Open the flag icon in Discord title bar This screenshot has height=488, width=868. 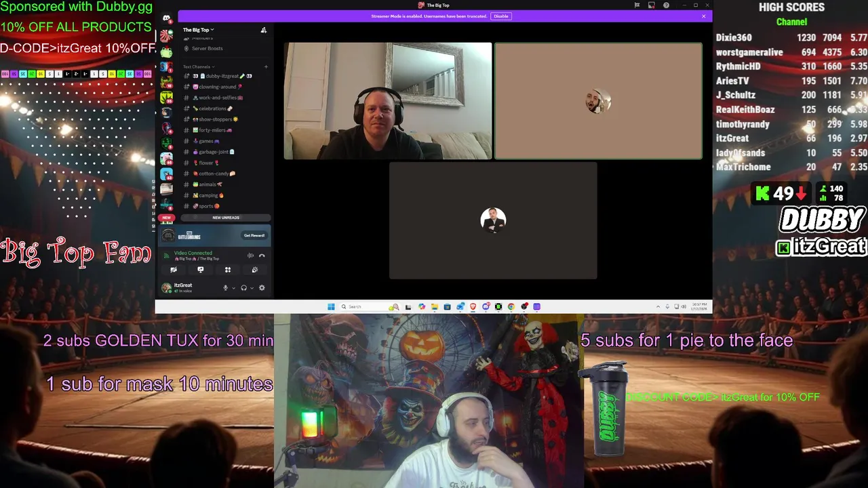point(637,5)
